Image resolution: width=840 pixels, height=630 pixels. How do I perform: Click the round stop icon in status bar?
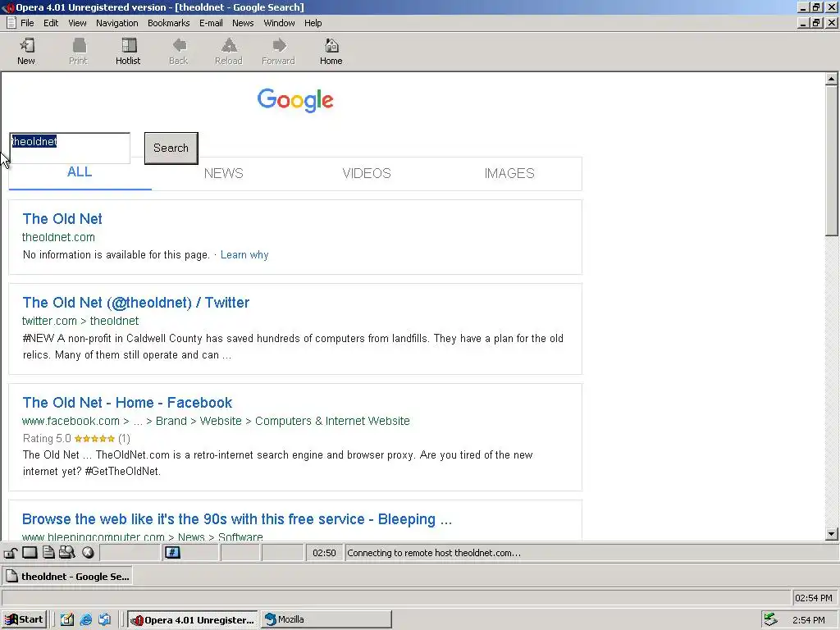point(89,553)
